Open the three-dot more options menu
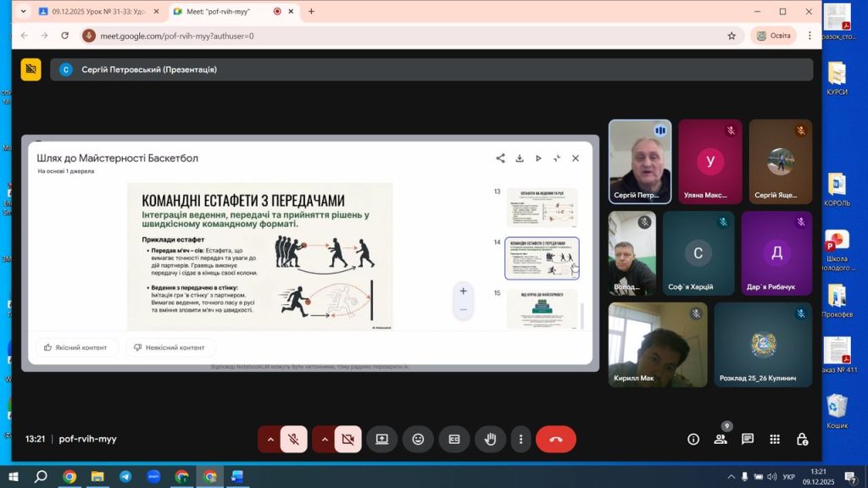Image resolution: width=868 pixels, height=488 pixels. tap(520, 439)
